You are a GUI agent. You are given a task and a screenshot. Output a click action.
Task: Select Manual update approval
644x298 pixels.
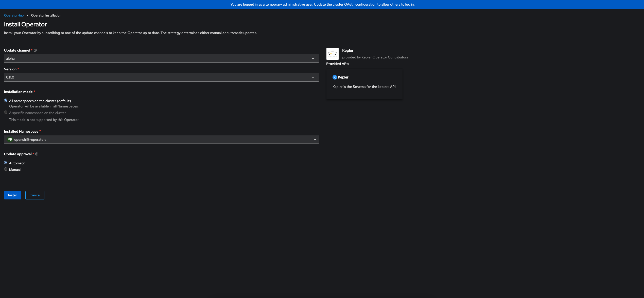tap(6, 169)
